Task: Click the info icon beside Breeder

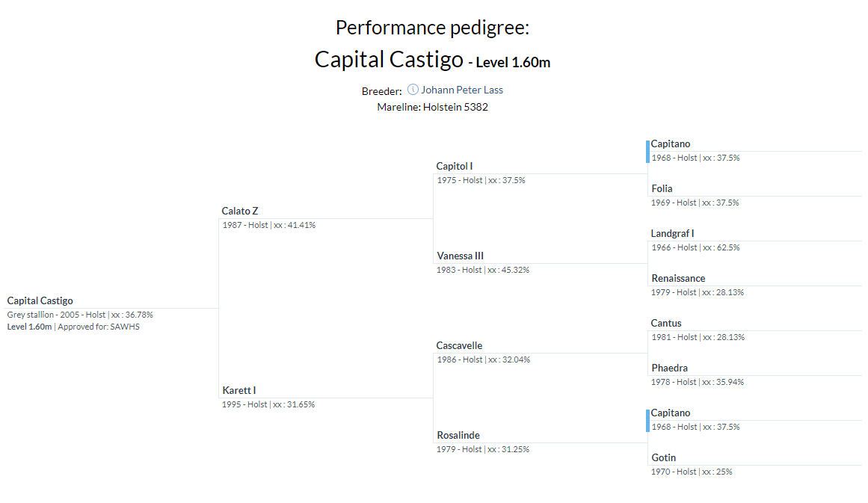Action: (x=413, y=90)
